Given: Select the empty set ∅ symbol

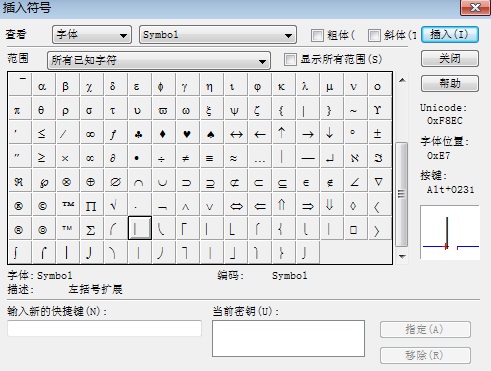Looking at the screenshot, I should [116, 180].
